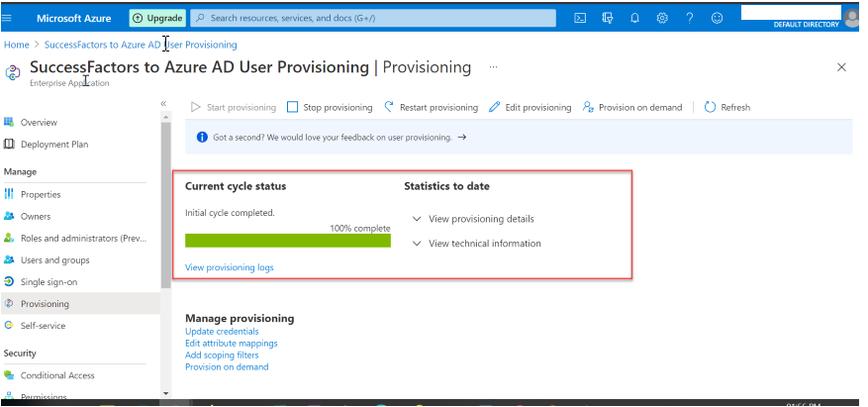Click the sidebar scrollbar down arrow
868x407 pixels.
click(x=165, y=393)
